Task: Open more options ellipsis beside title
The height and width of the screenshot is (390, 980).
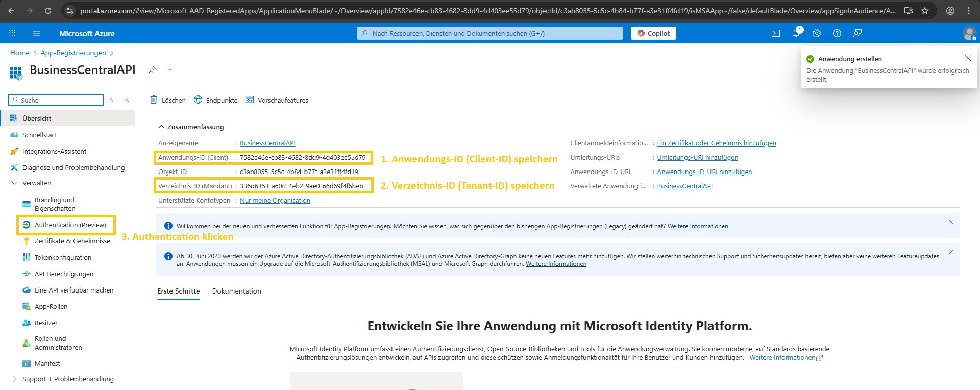Action: pos(168,70)
